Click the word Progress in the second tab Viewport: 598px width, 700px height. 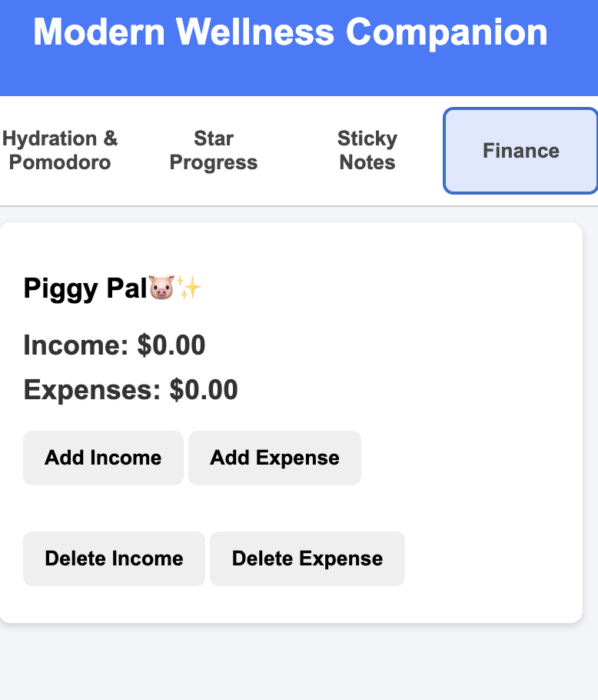coord(214,163)
